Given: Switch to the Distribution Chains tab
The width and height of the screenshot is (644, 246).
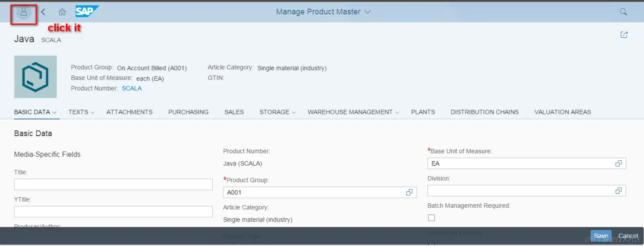Looking at the screenshot, I should click(484, 112).
